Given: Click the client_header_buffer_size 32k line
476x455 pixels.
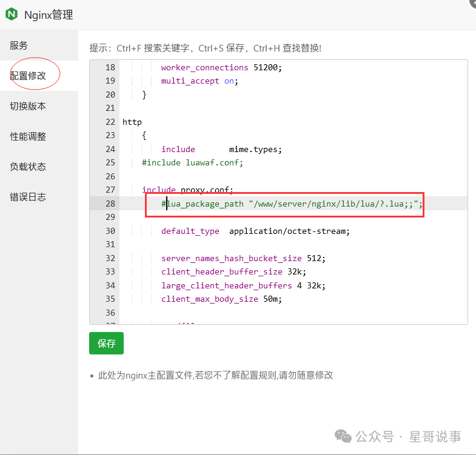Looking at the screenshot, I should pos(233,272).
